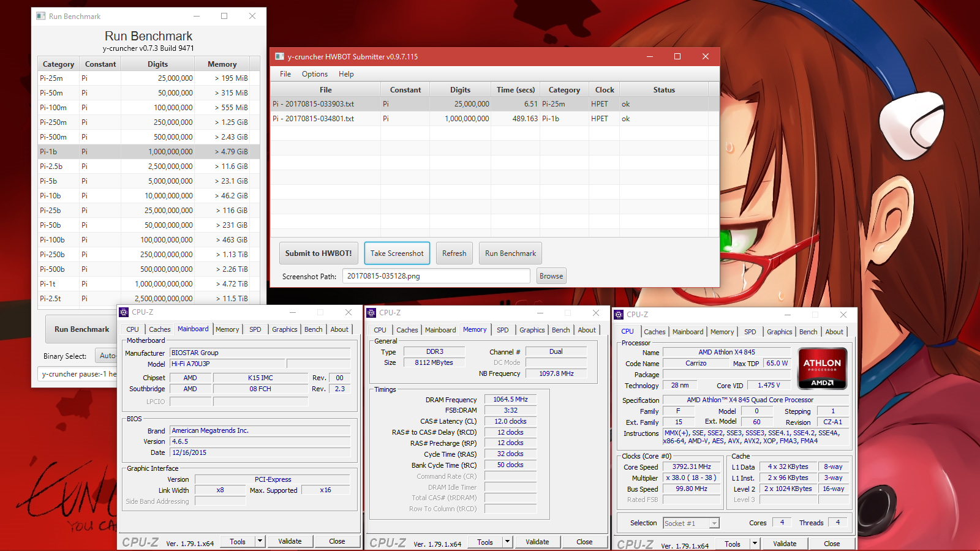Click the Hi-Fi A70U3P model field
Image resolution: width=980 pixels, height=551 pixels.
pyautogui.click(x=227, y=364)
